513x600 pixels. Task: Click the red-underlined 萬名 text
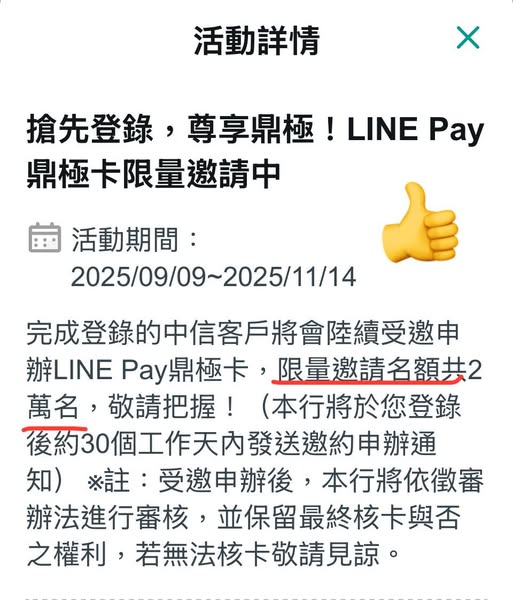53,407
